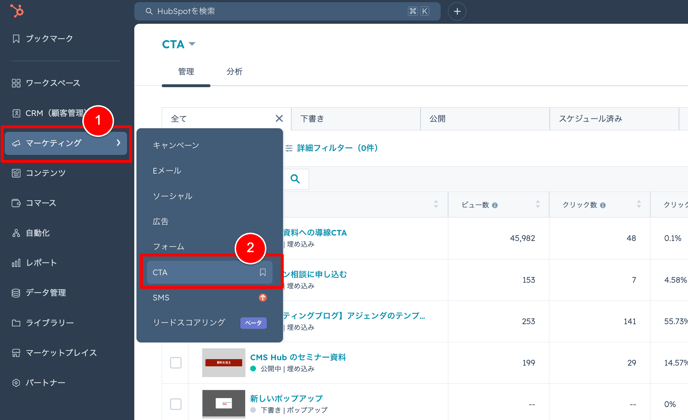Open 新しいポップアップ CTA link
The height and width of the screenshot is (420, 688).
click(x=286, y=398)
